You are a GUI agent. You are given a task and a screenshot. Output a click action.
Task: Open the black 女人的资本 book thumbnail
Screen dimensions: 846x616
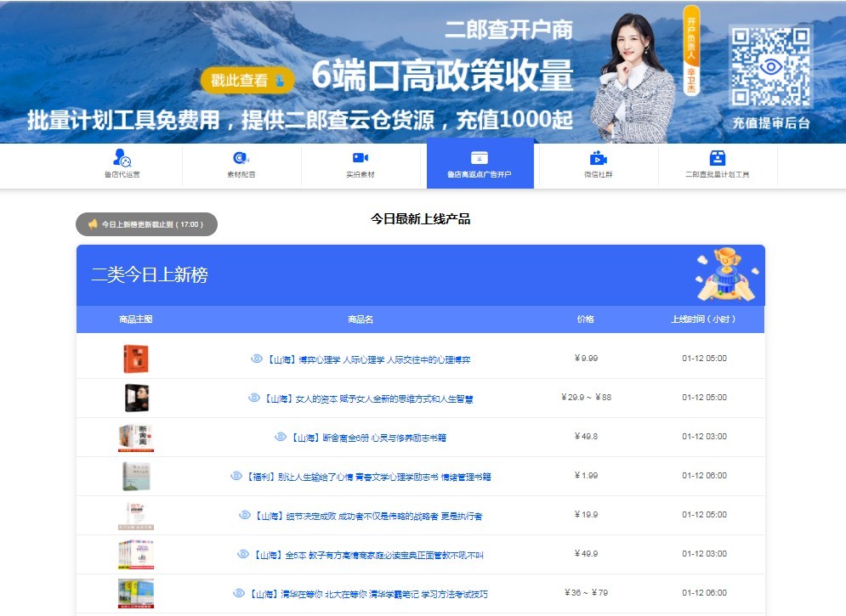pyautogui.click(x=137, y=398)
